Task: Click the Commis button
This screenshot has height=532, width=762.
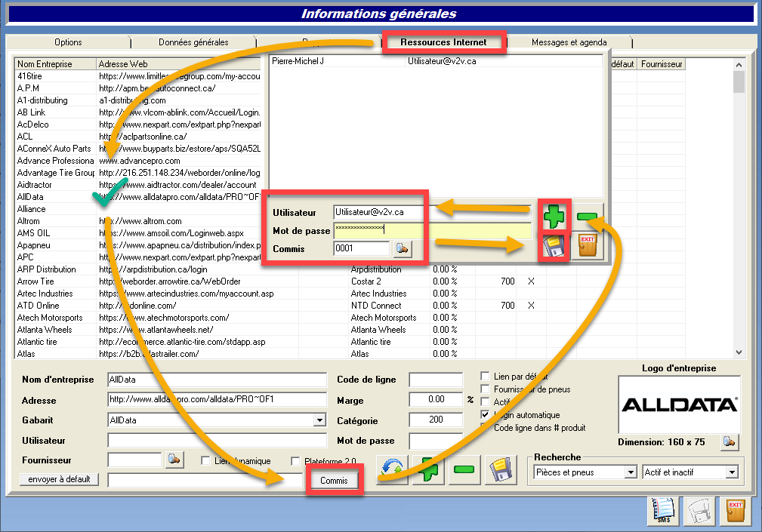Action: (334, 481)
